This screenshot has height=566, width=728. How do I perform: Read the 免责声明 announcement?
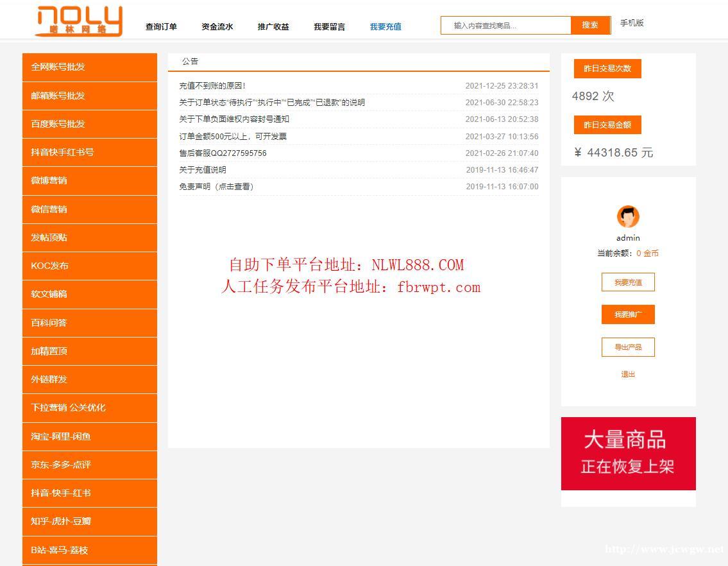coord(216,187)
